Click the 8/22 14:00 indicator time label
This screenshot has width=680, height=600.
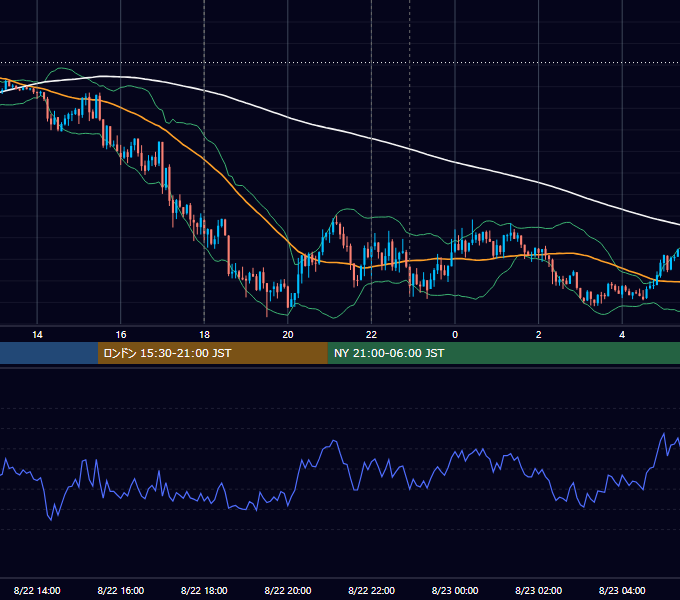tap(37, 590)
